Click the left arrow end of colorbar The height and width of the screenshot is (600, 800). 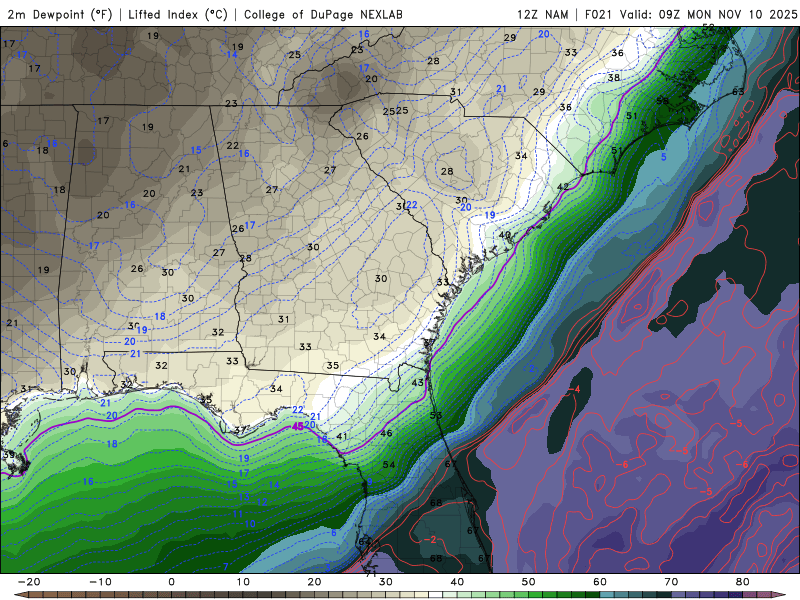20,595
